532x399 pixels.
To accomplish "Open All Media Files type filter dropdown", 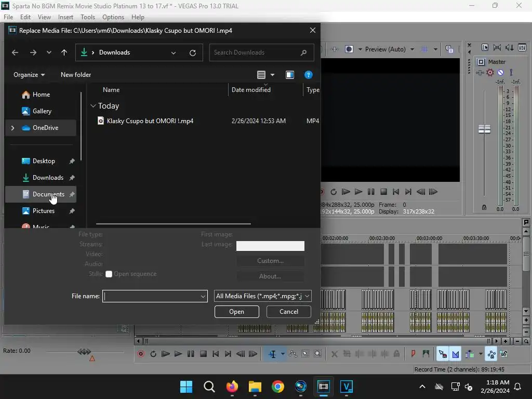I will pyautogui.click(x=262, y=296).
